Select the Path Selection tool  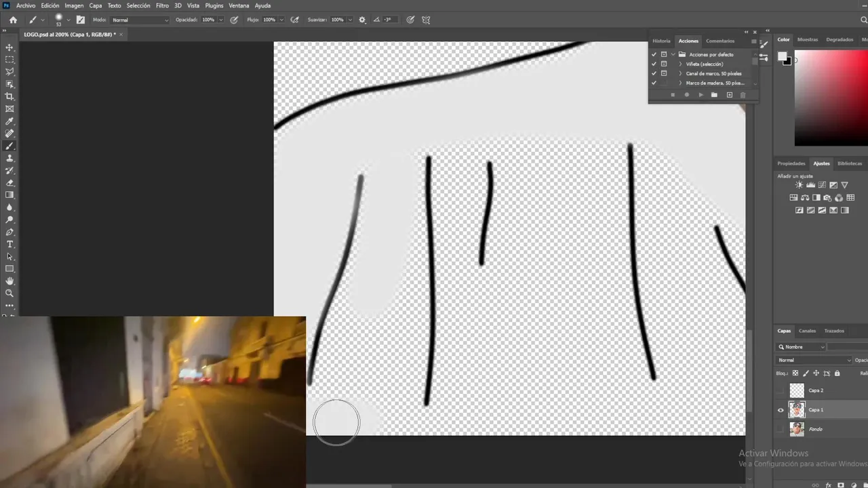tap(9, 256)
